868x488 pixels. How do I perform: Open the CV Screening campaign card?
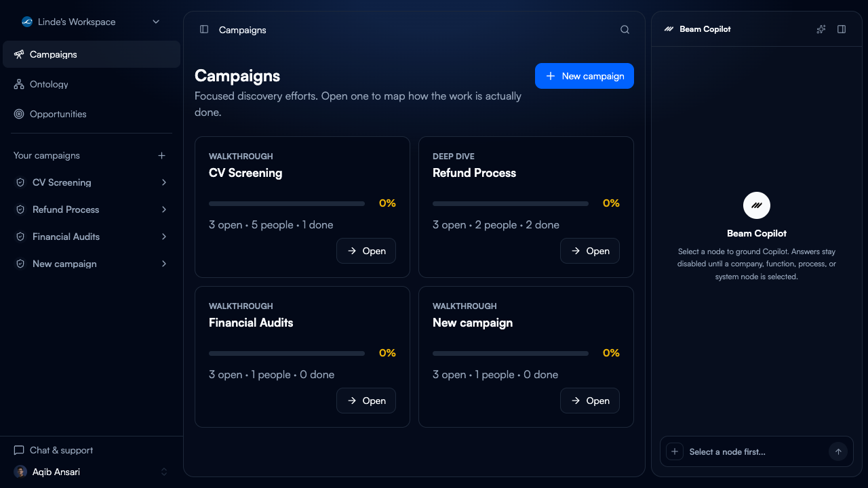coord(366,251)
